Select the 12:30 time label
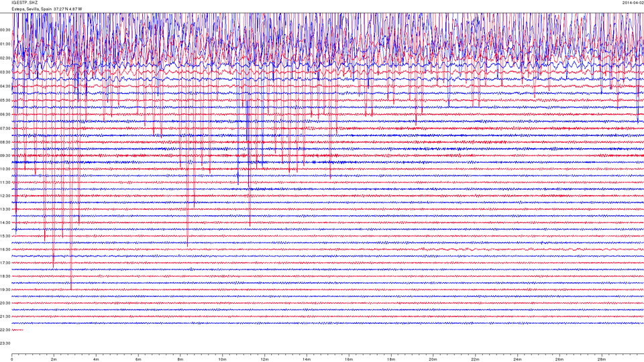Image resolution: width=644 pixels, height=362 pixels. click(5, 196)
